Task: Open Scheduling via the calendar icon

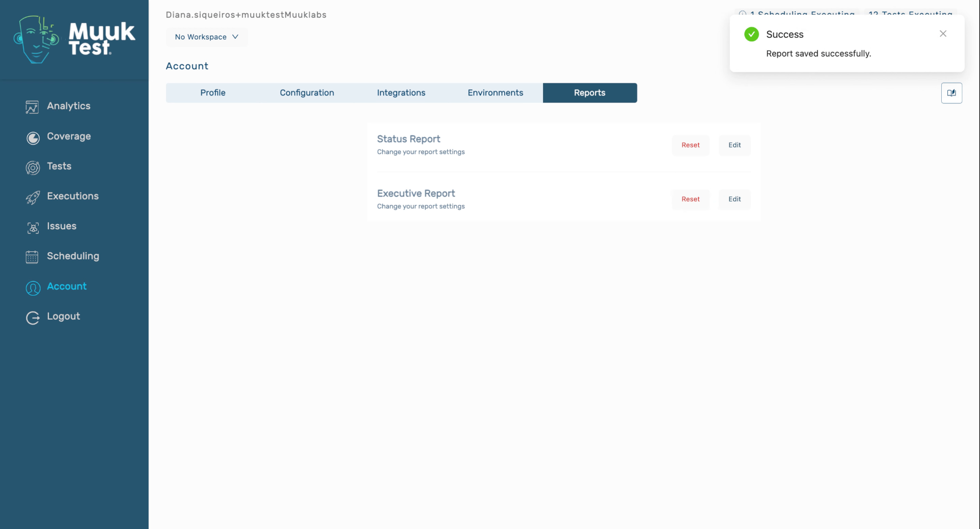Action: coord(32,257)
